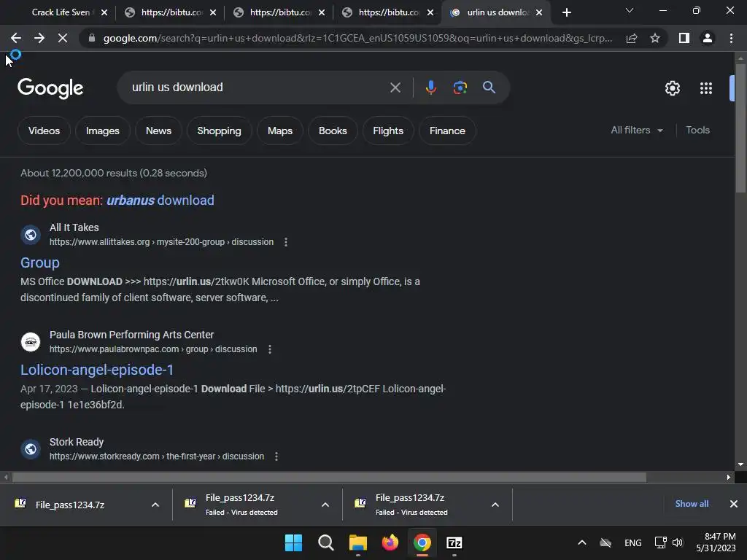Open the Chrome three-dot menu

(731, 38)
